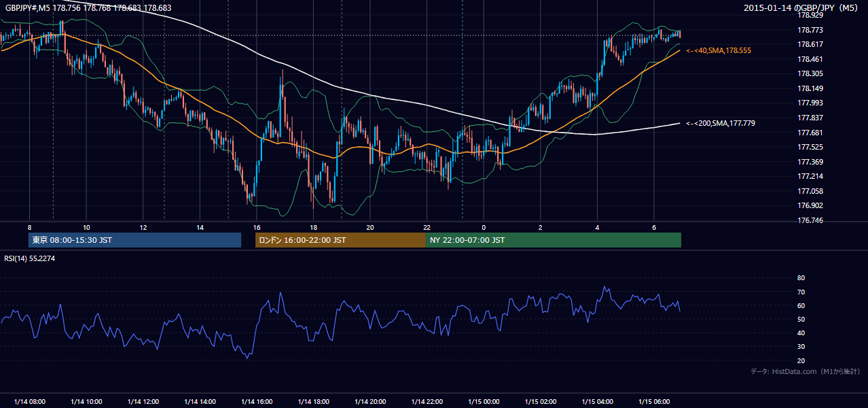Screen dimensions: 868x408
Task: Click price axis label 178.149
Action: [x=811, y=88]
